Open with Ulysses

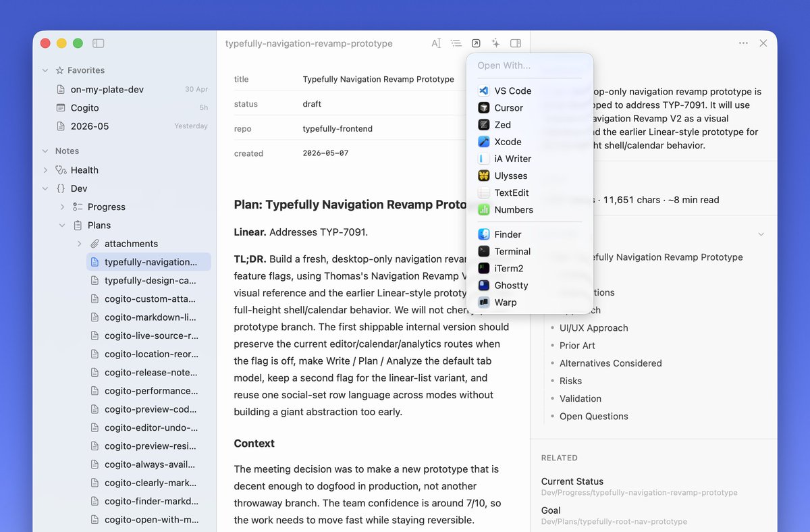tap(530, 176)
